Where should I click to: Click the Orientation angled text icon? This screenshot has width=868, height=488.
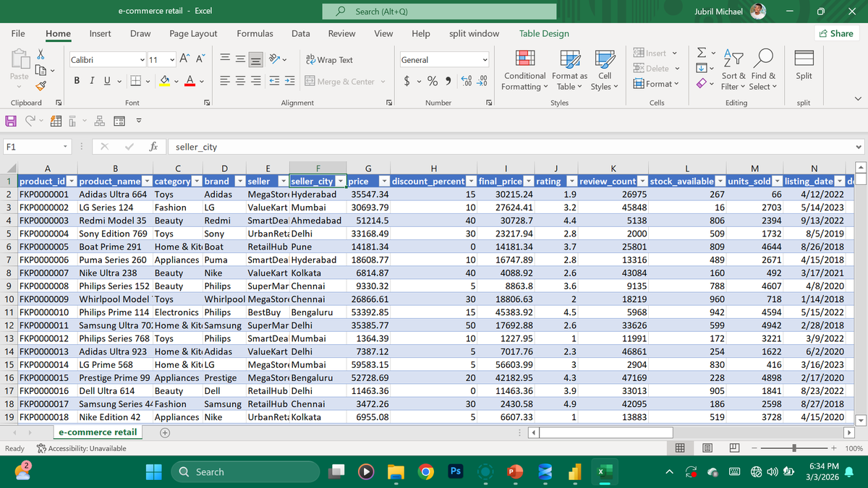pos(275,60)
